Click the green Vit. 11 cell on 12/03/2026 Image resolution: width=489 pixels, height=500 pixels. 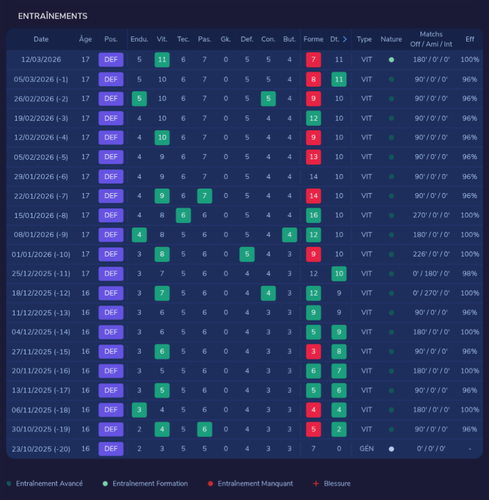coord(162,60)
